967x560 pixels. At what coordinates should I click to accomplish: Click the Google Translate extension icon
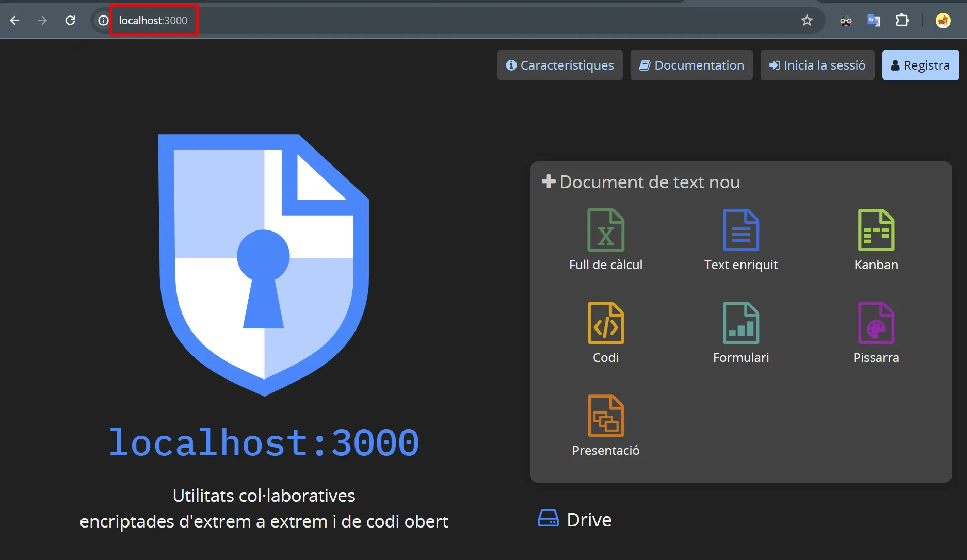pyautogui.click(x=874, y=21)
